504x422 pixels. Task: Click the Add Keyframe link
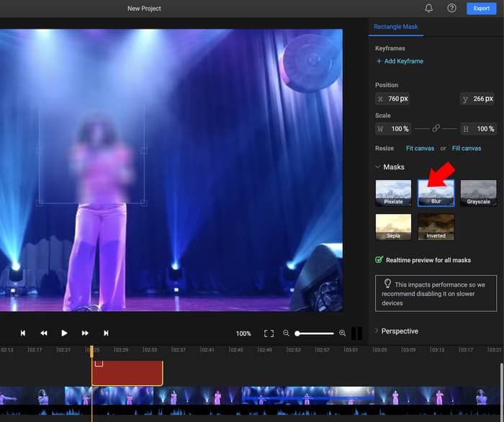400,61
